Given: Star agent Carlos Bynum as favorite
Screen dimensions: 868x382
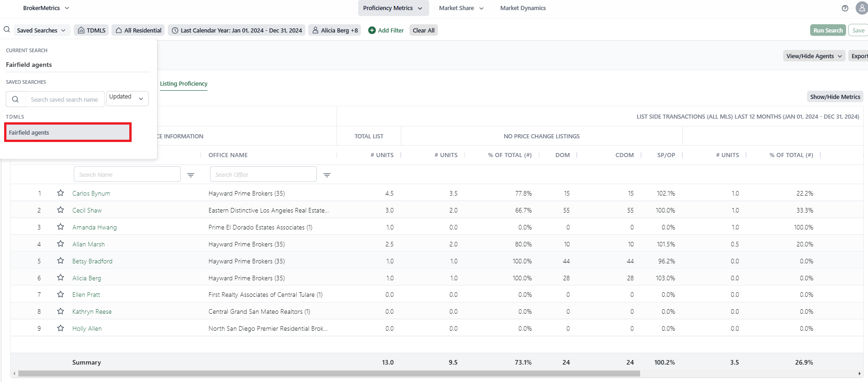Looking at the screenshot, I should point(61,193).
